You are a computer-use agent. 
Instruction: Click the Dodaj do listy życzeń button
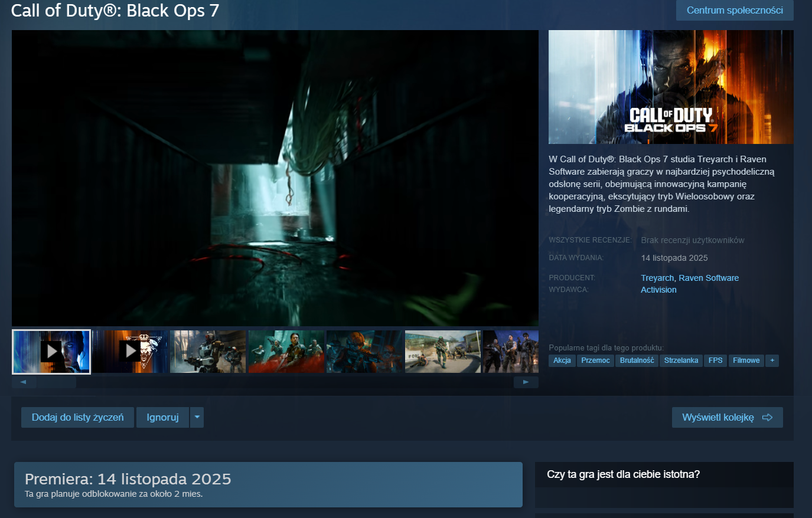coord(78,417)
